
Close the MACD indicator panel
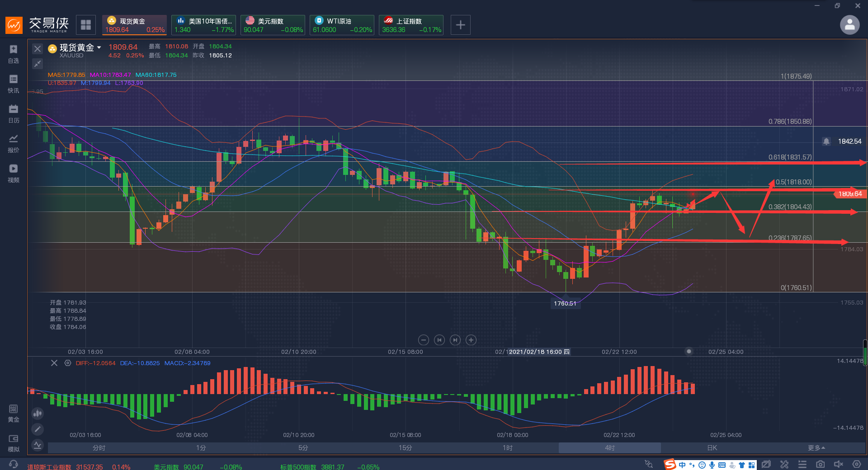(x=54, y=363)
